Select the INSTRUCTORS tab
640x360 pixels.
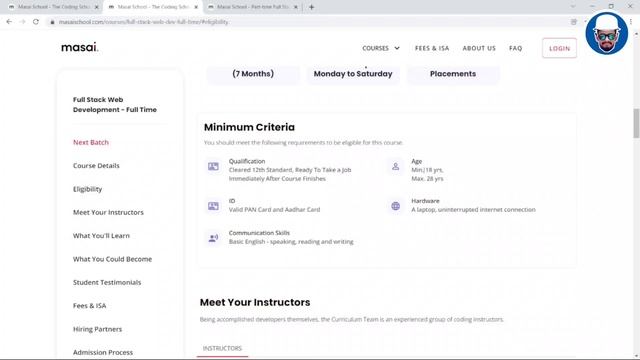[222, 348]
